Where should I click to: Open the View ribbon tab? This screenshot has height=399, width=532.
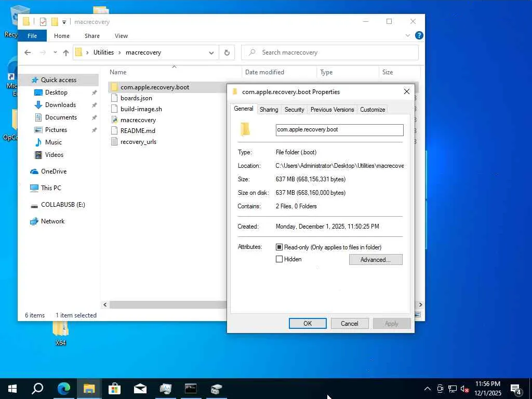pos(121,36)
